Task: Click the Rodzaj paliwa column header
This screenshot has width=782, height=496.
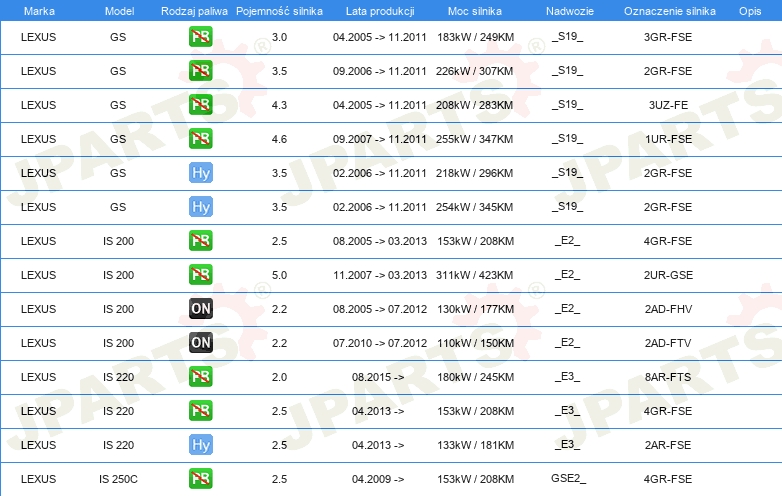Action: [194, 11]
